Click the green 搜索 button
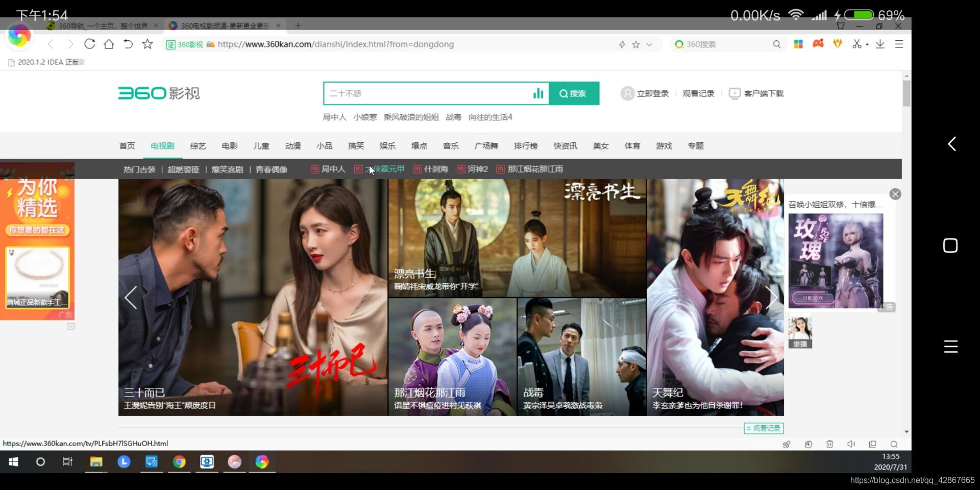The image size is (980, 490). [x=574, y=93]
